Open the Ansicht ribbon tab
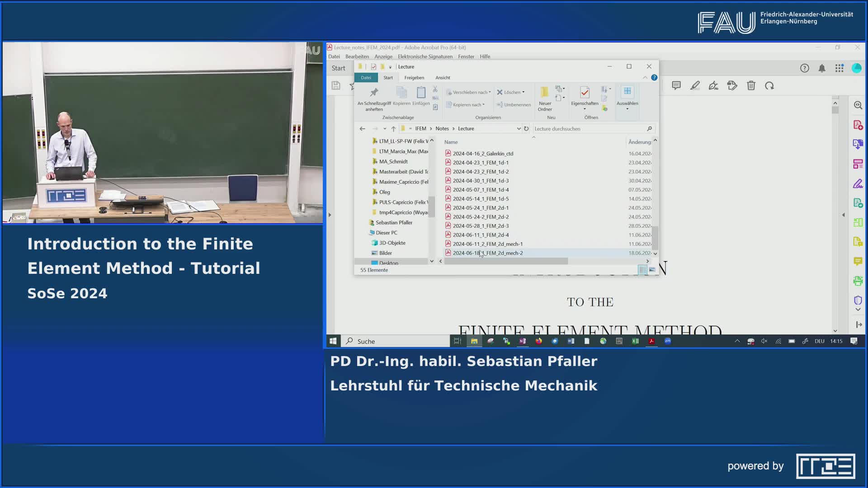Viewport: 868px width, 488px height. tap(443, 78)
